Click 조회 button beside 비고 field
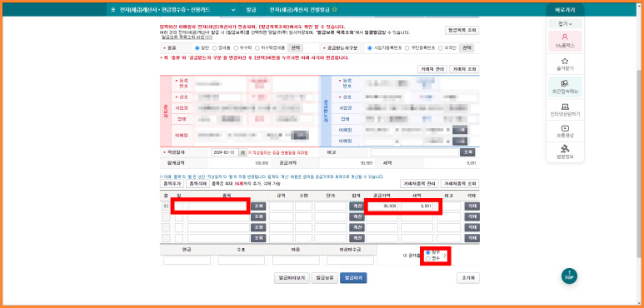644x308 pixels. click(x=468, y=152)
